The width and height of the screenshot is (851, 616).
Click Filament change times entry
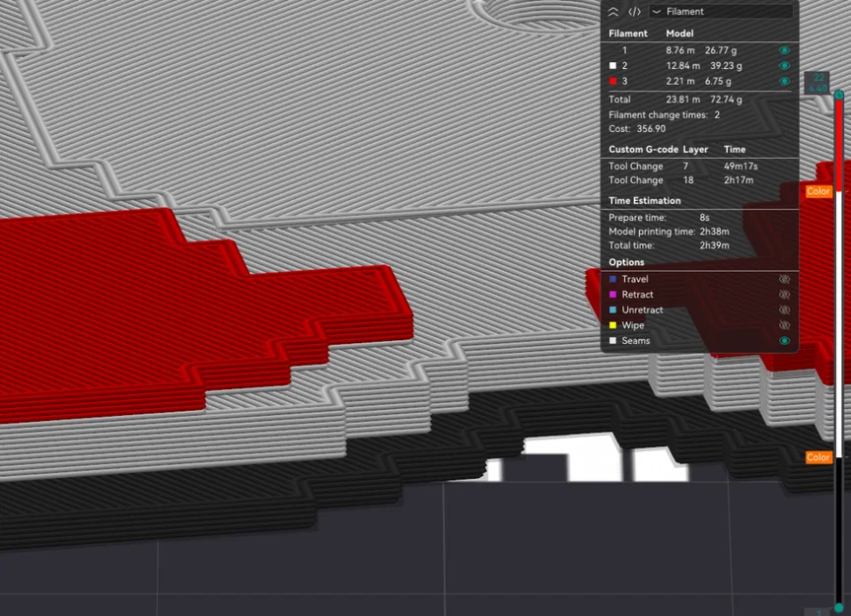pos(664,115)
